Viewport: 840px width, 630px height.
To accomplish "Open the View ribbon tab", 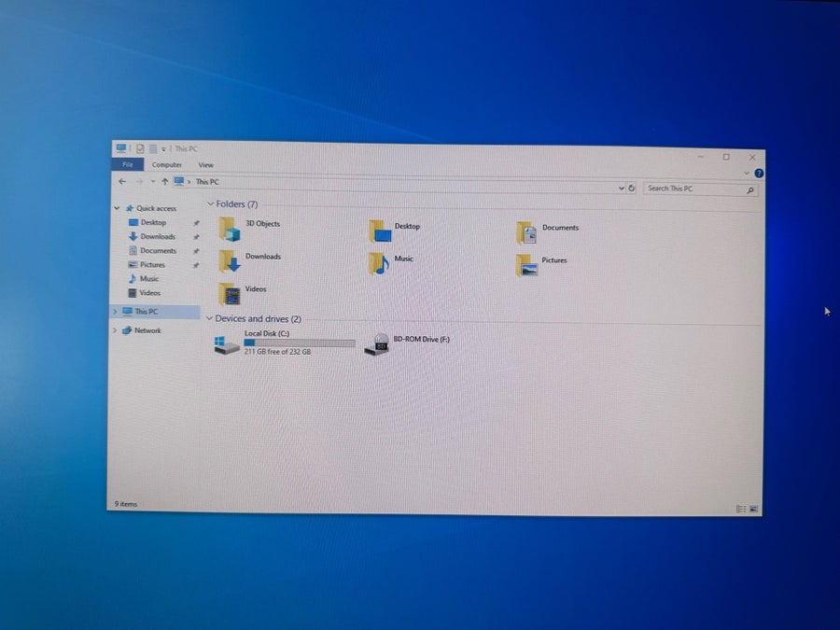I will 205,165.
